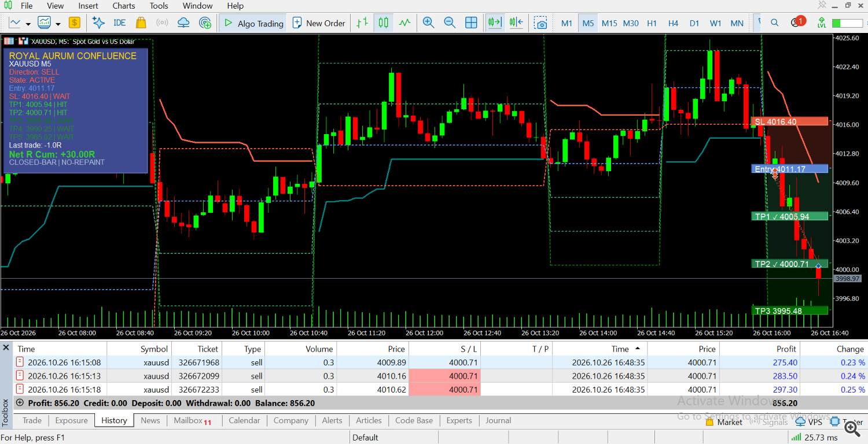Open the Signals broadcast icon in toolbar

click(162, 23)
